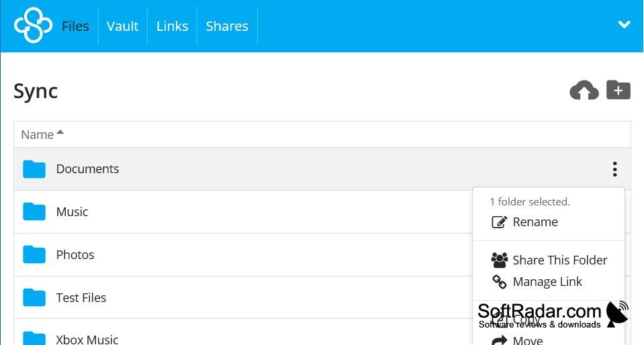Viewport: 644px width, 345px height.
Task: Open the Music folder by name
Action: (72, 212)
